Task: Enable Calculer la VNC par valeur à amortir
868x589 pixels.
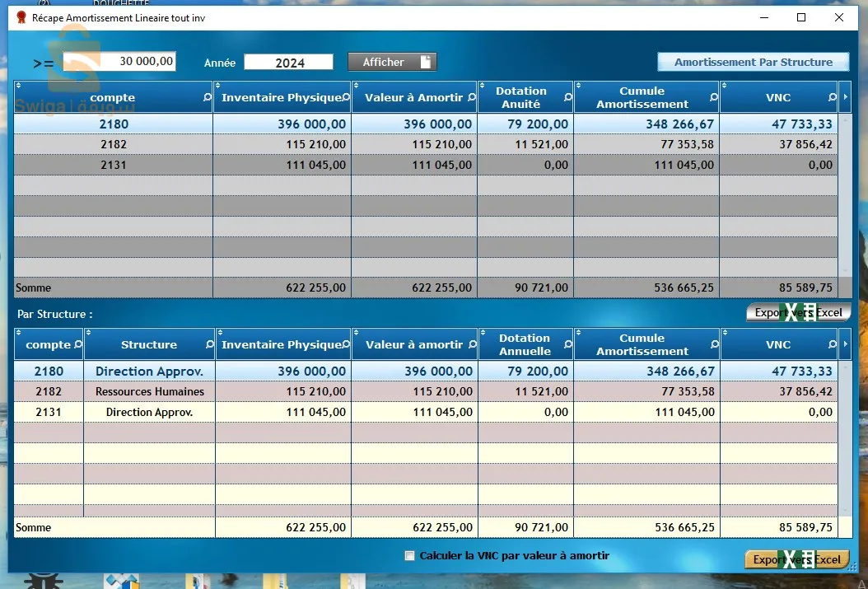Action: (409, 555)
